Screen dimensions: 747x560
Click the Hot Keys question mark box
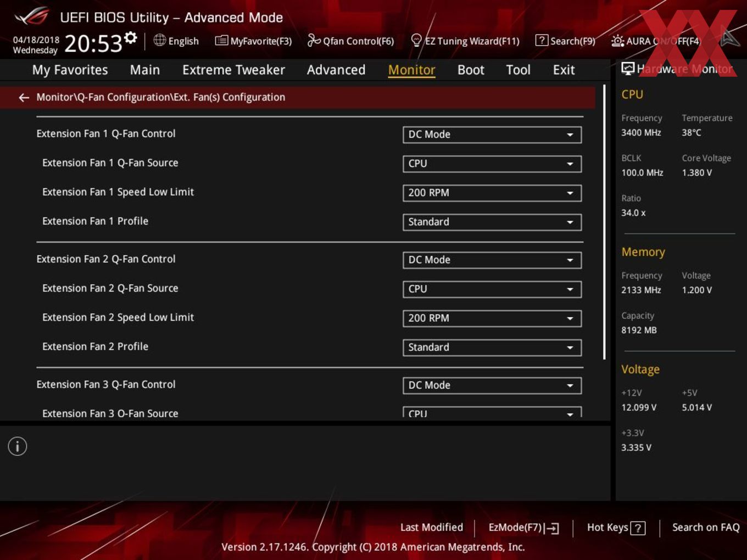coord(638,528)
